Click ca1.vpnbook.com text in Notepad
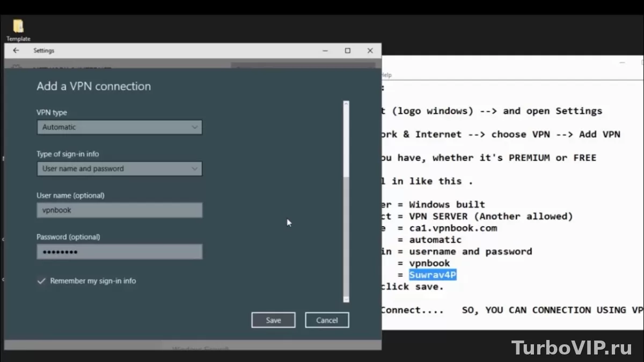Image resolution: width=644 pixels, height=362 pixels. point(453,228)
